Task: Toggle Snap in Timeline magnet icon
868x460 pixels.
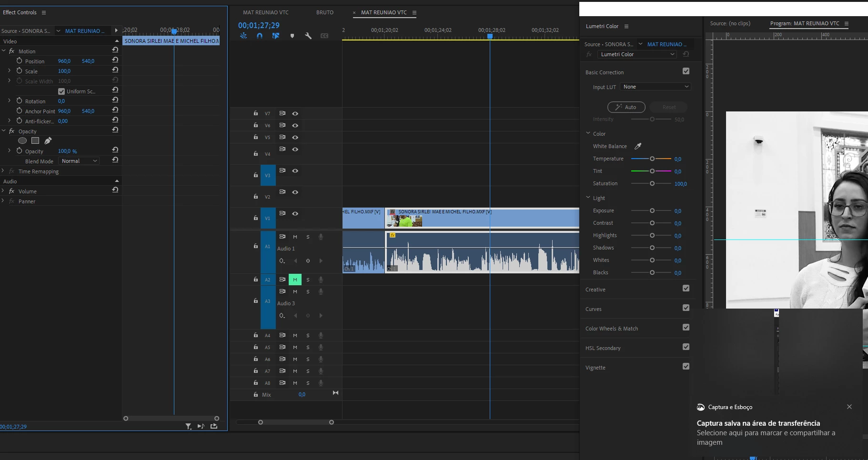Action: (x=260, y=36)
